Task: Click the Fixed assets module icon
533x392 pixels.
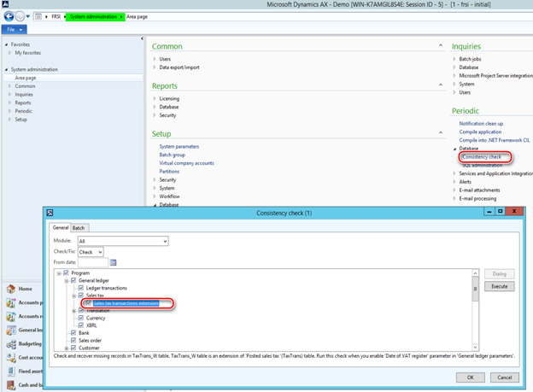Action: tap(11, 372)
